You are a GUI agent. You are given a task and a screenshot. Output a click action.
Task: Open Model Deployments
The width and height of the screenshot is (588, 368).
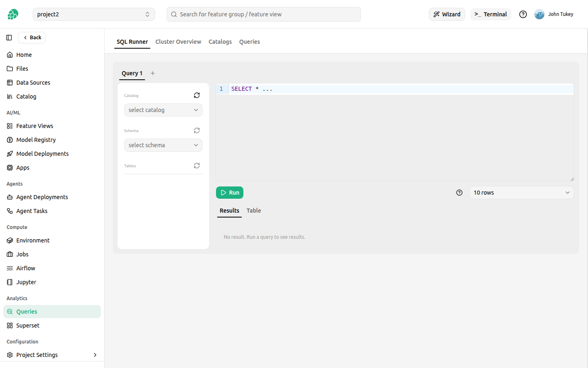pos(52,154)
